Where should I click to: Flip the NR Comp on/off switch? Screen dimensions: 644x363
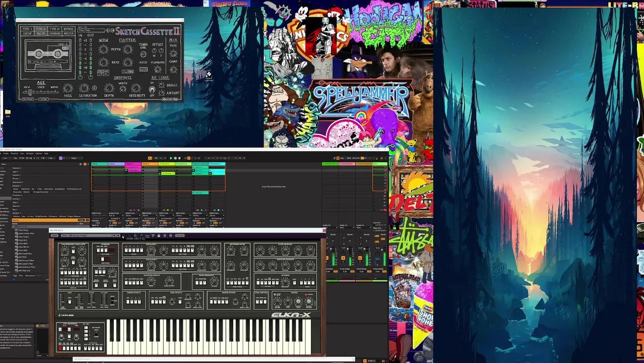coord(152,90)
